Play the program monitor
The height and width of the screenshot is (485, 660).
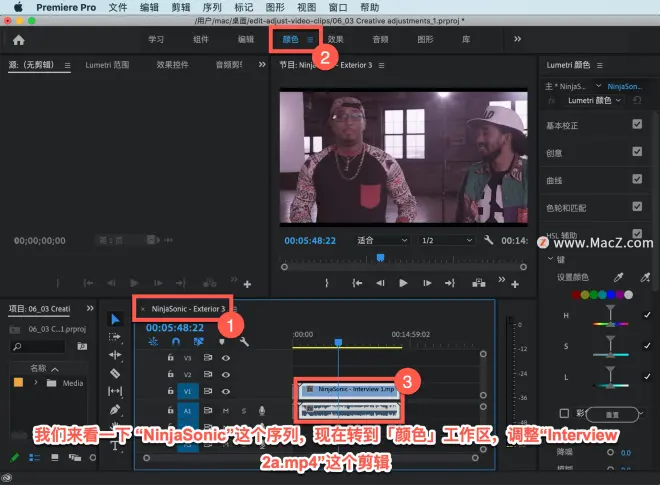pos(403,283)
